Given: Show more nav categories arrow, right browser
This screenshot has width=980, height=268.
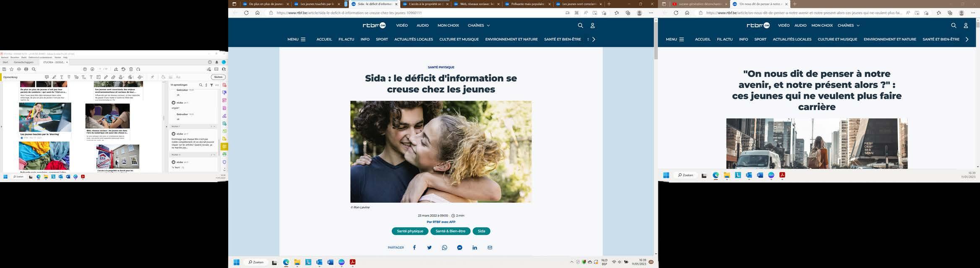Looking at the screenshot, I should (967, 39).
